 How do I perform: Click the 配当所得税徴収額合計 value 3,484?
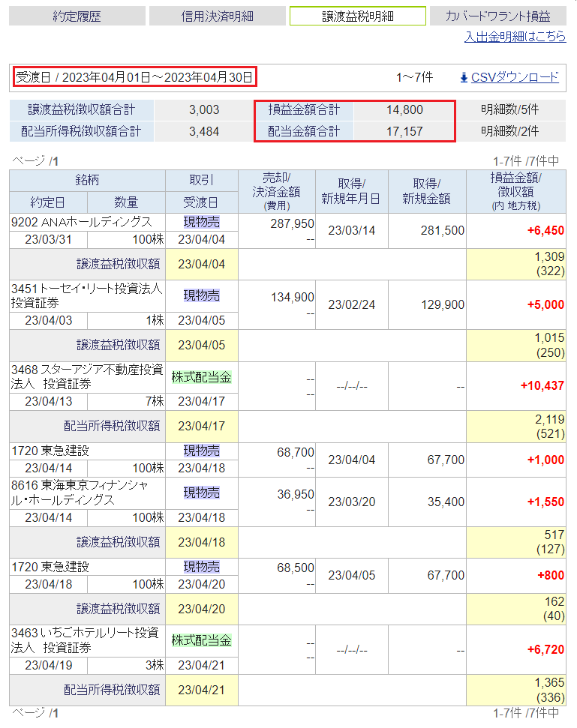tap(204, 132)
